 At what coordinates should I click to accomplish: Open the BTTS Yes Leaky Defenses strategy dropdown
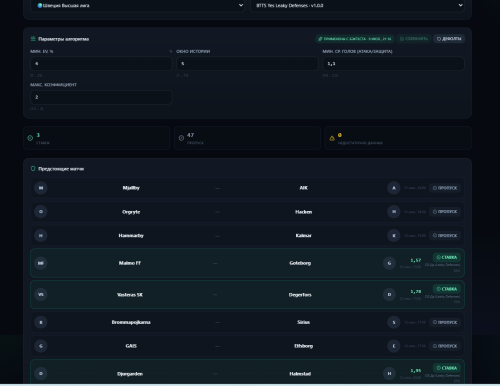[x=357, y=5]
